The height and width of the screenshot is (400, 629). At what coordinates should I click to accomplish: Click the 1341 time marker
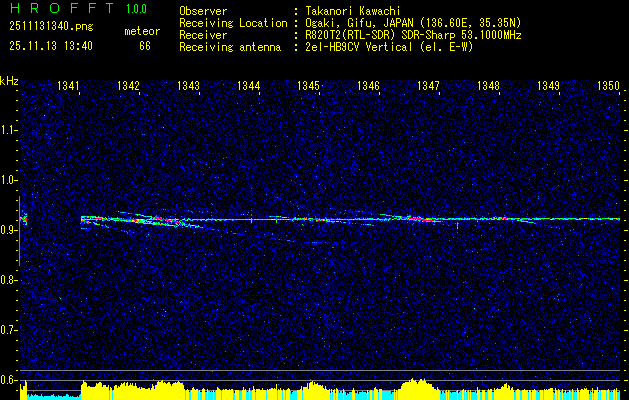(69, 87)
